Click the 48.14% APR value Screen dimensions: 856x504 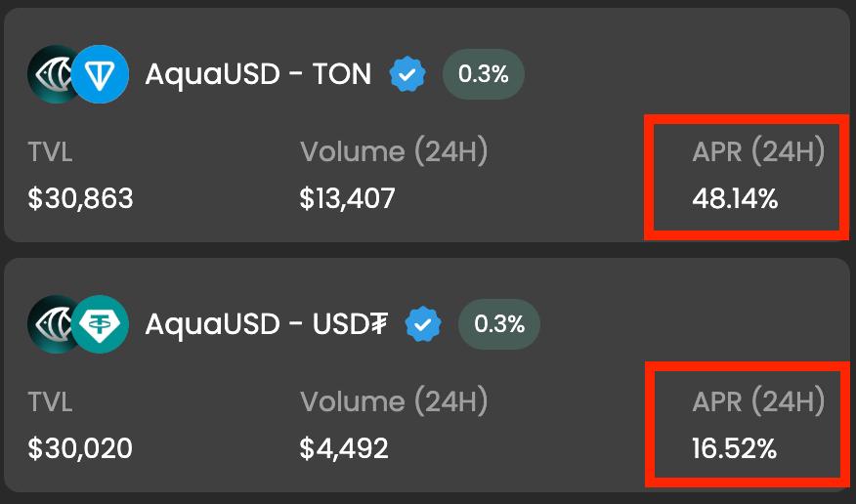click(735, 198)
